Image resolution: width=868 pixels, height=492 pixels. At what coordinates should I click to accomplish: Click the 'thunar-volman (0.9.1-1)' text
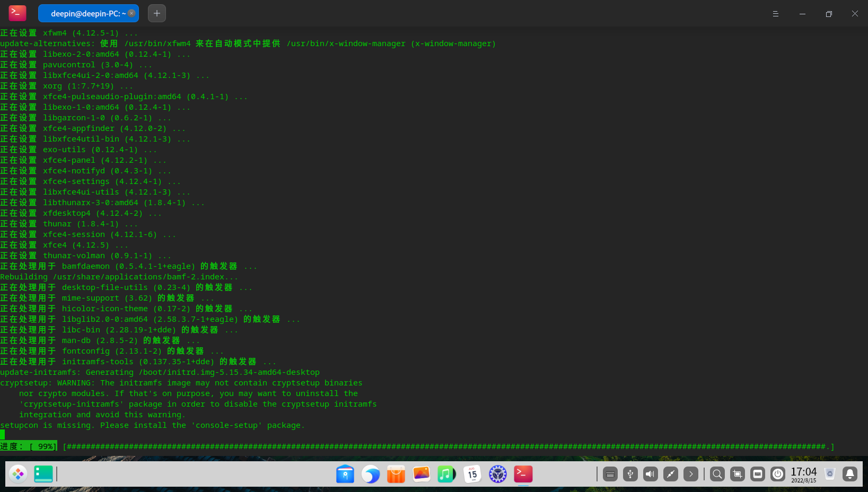pos(98,256)
